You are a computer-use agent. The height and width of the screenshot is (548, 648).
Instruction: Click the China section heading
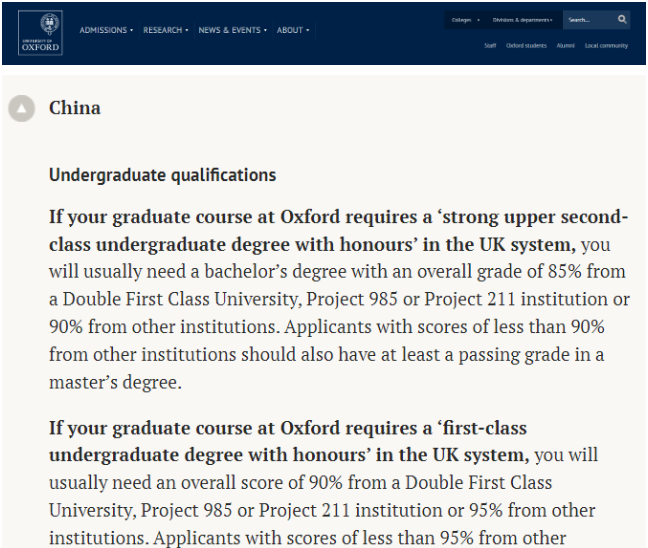[x=75, y=108]
